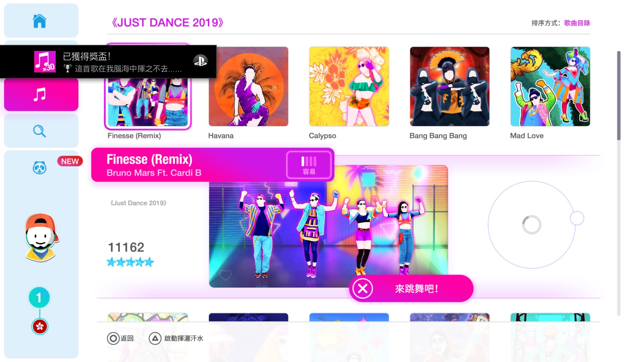The height and width of the screenshot is (362, 644).
Task: Click the circular dial handle beside preview
Action: pos(577,218)
